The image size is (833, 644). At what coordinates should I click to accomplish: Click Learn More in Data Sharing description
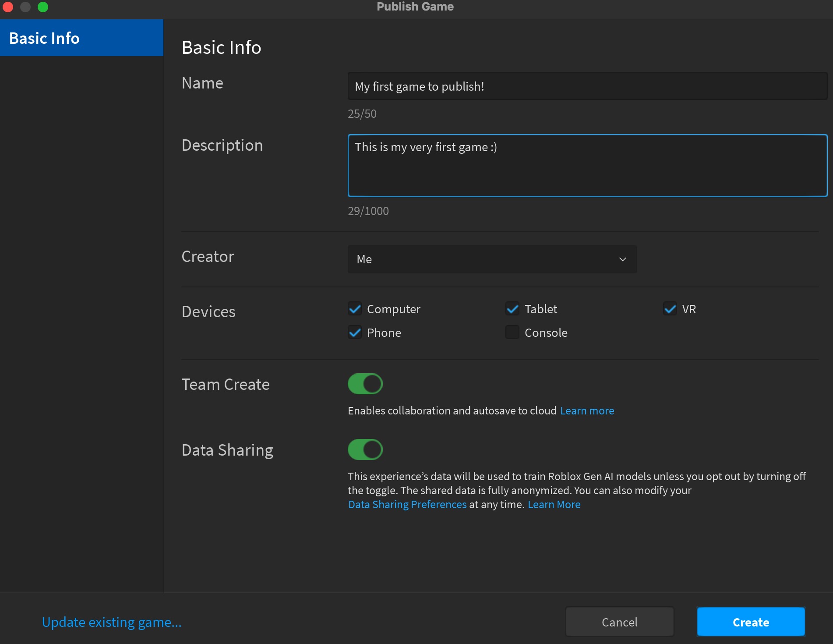click(554, 504)
